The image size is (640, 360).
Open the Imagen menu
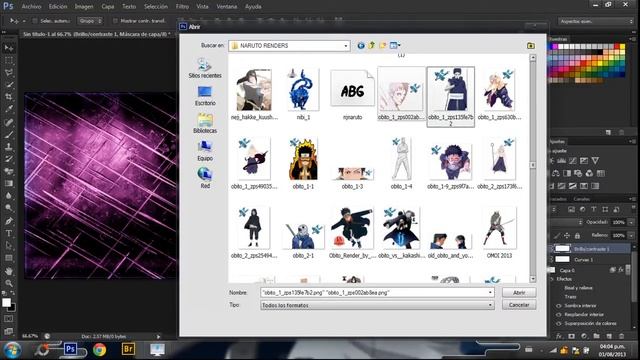(84, 7)
